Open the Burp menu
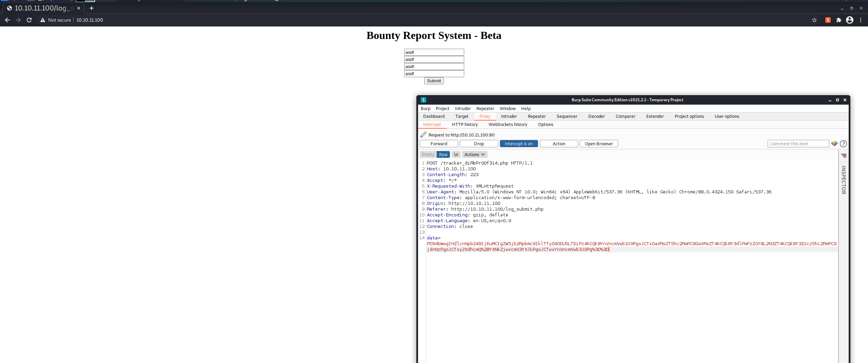This screenshot has width=868, height=363. click(x=426, y=108)
